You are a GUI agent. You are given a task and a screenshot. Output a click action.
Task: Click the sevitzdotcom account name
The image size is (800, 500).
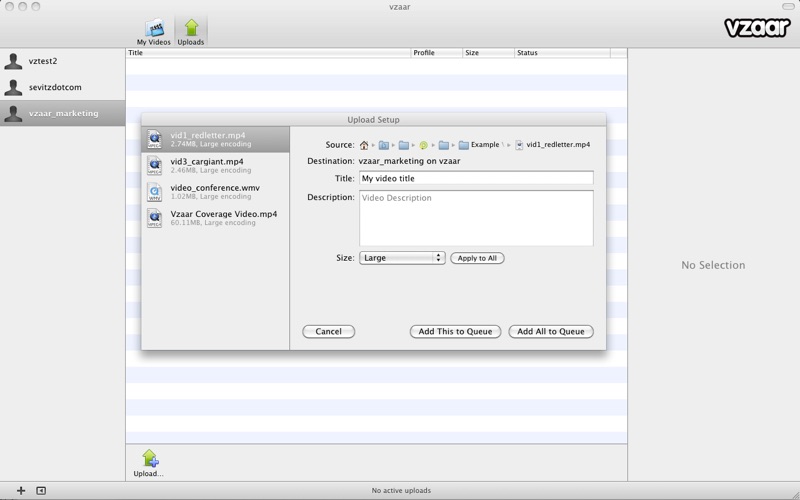tap(55, 87)
